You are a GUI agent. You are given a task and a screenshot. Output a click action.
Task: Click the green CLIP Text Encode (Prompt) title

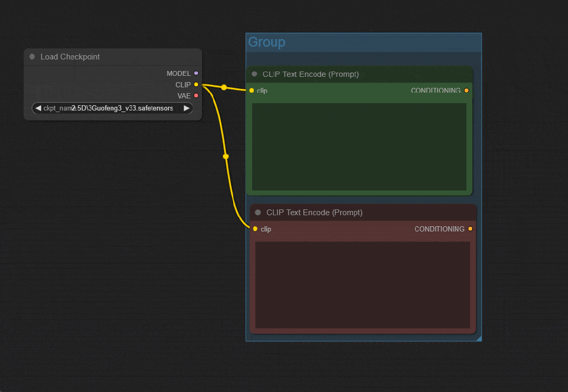tap(311, 74)
